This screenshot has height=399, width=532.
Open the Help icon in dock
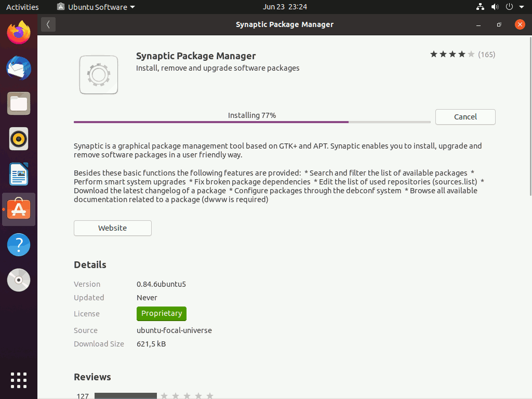19,245
